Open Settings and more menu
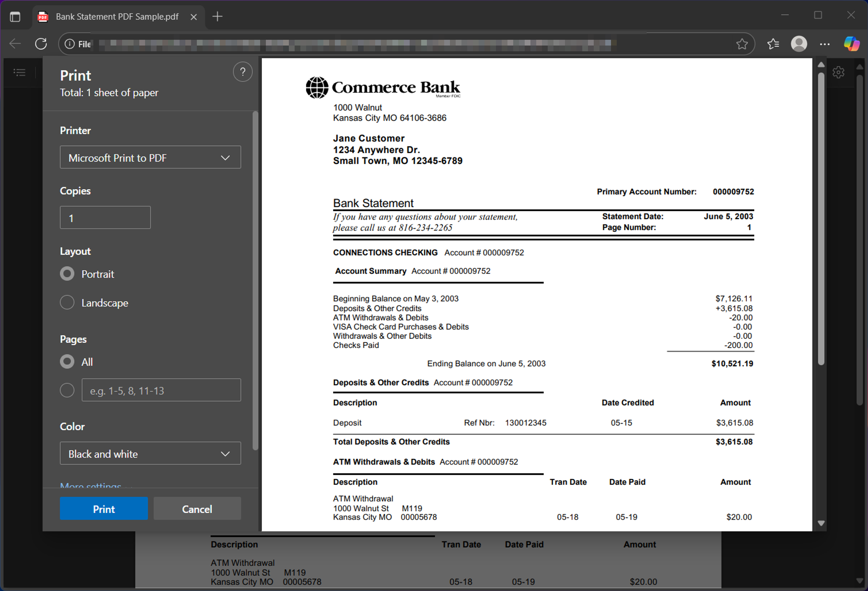The image size is (868, 591). (x=825, y=44)
